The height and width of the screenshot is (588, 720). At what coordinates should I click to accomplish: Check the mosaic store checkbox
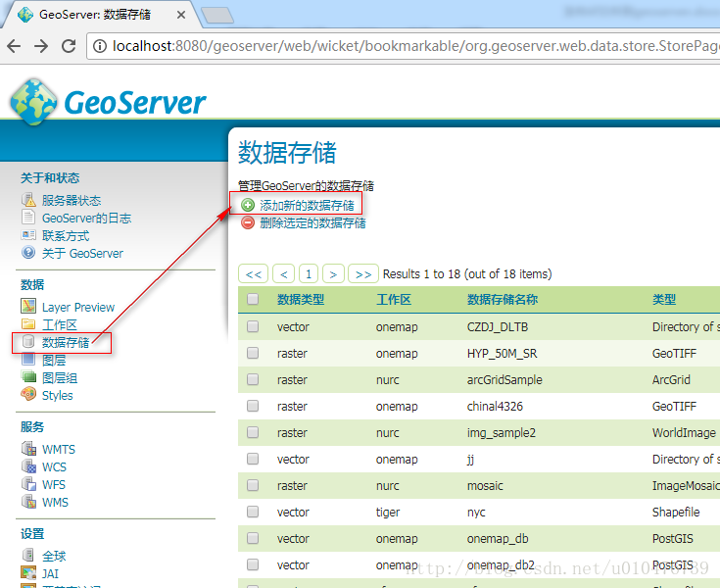[x=253, y=485]
